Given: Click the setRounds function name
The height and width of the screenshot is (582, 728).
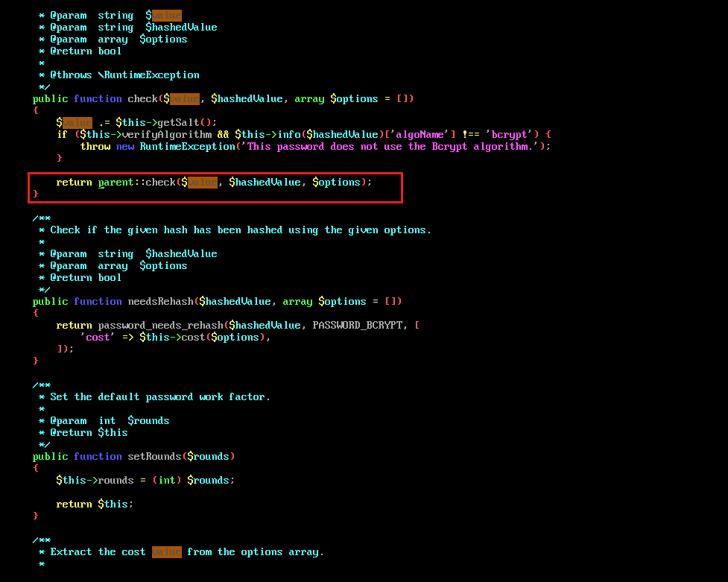Looking at the screenshot, I should pyautogui.click(x=154, y=456).
